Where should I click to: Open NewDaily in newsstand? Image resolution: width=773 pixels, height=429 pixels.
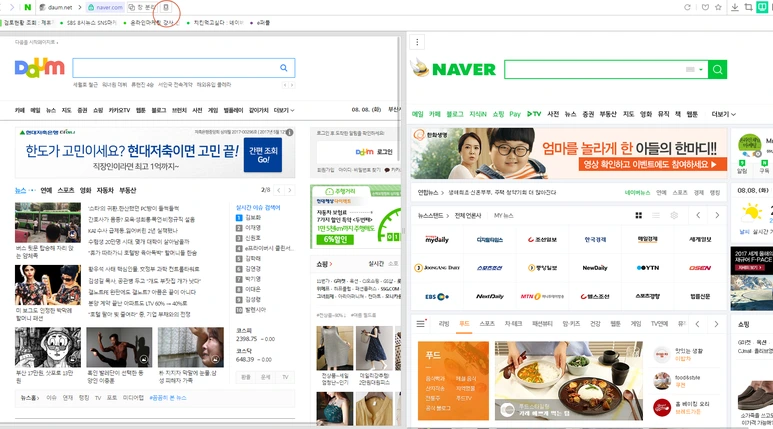tap(595, 268)
